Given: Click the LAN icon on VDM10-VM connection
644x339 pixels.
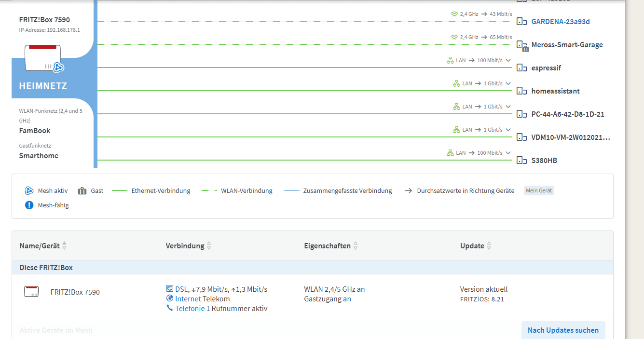Looking at the screenshot, I should coord(456,130).
